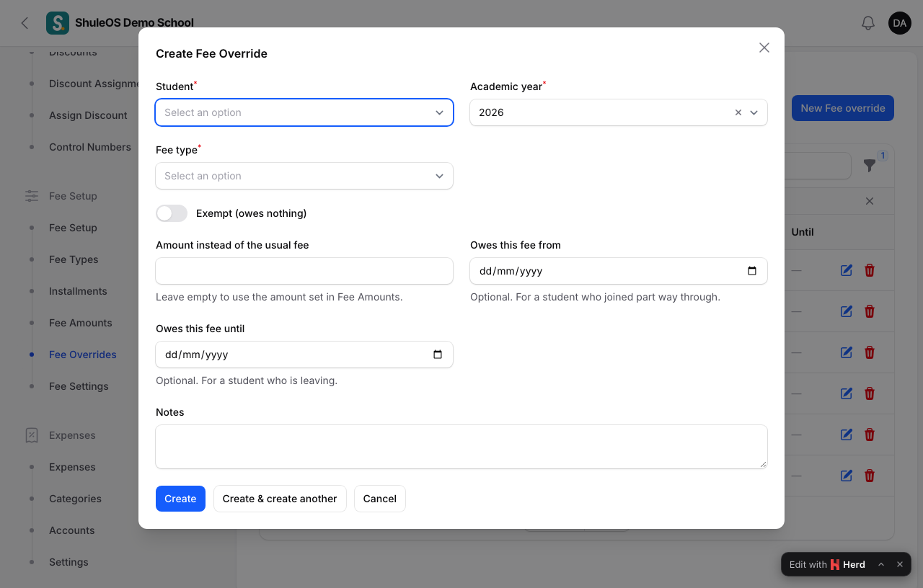Open the table filter funnel icon
Image resolution: width=923 pixels, height=588 pixels.
pos(870,166)
